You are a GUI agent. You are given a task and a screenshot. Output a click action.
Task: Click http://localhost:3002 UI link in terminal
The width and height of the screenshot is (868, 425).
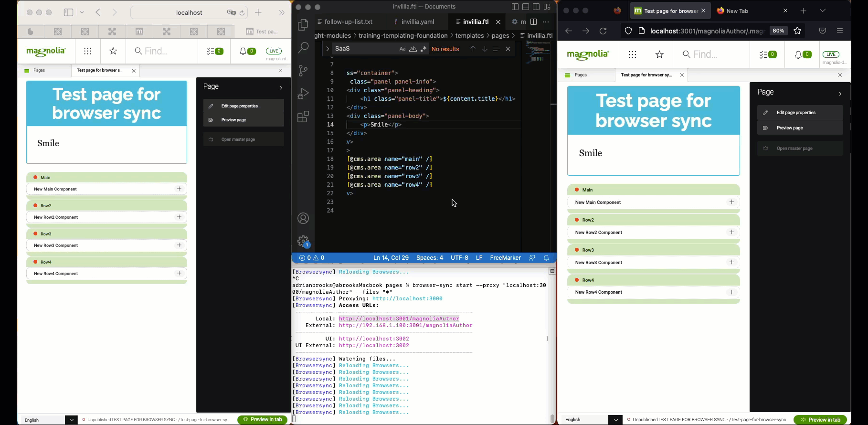click(x=374, y=339)
